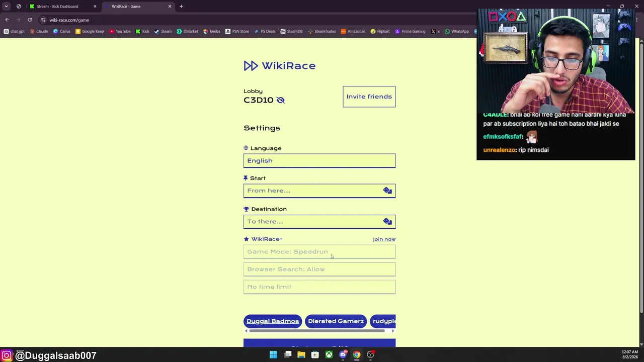Open the No time limit dropdown
This screenshot has height=362, width=644.
point(319,287)
